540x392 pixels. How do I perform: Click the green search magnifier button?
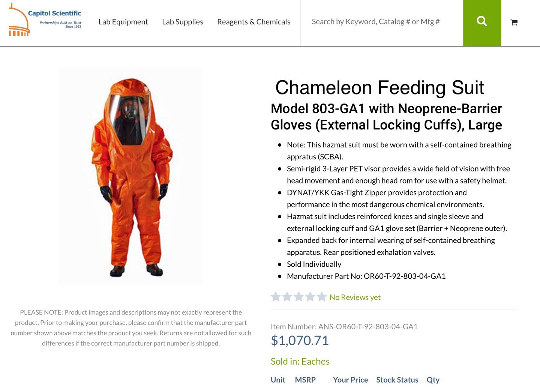pos(482,23)
